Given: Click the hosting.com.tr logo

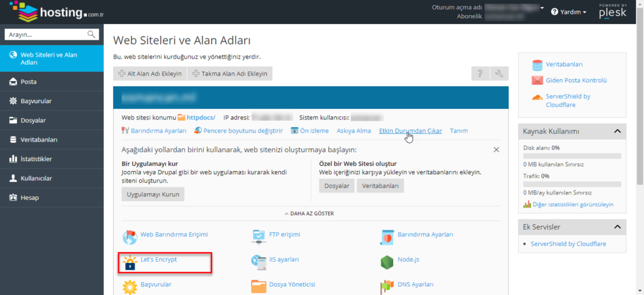Looking at the screenshot, I should pyautogui.click(x=55, y=12).
